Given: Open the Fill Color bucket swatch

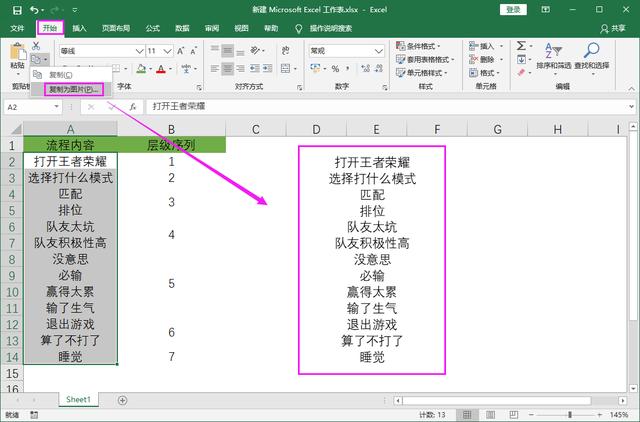Looking at the screenshot, I should 141,69.
